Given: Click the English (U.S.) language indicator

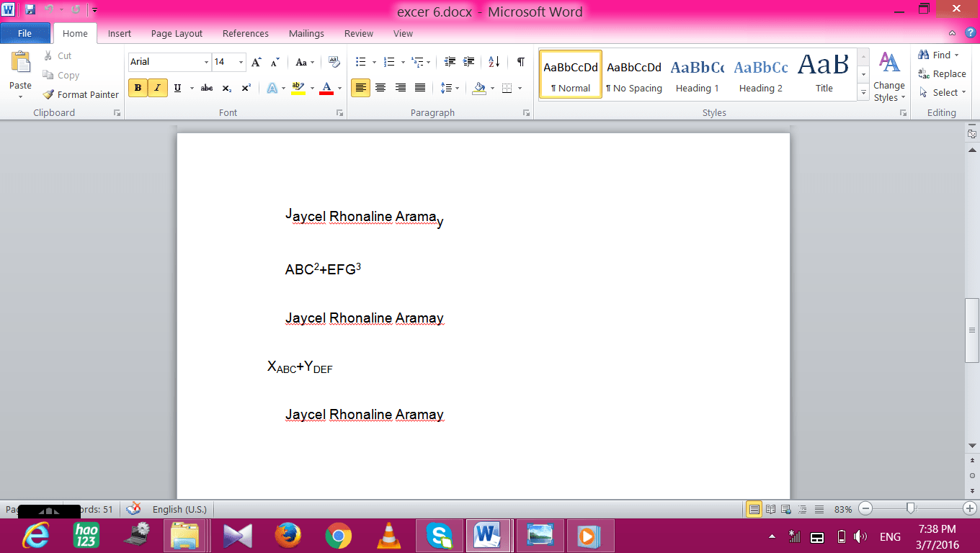Looking at the screenshot, I should pos(179,509).
